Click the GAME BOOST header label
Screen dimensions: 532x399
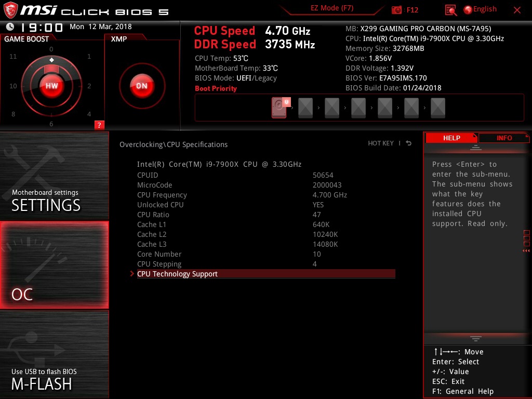click(26, 39)
